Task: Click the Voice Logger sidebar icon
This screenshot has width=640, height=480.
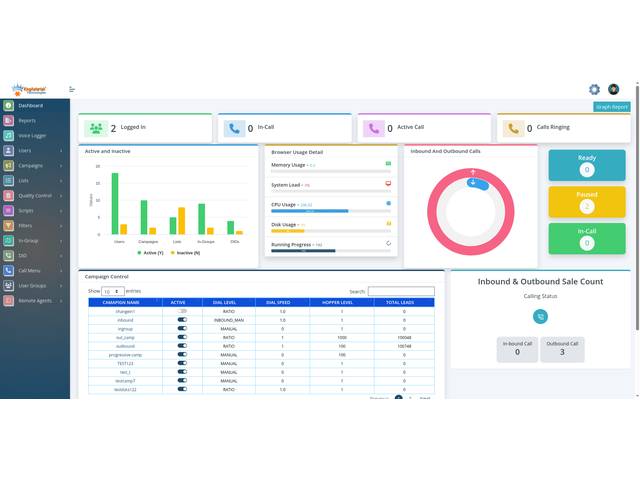Action: [9, 135]
